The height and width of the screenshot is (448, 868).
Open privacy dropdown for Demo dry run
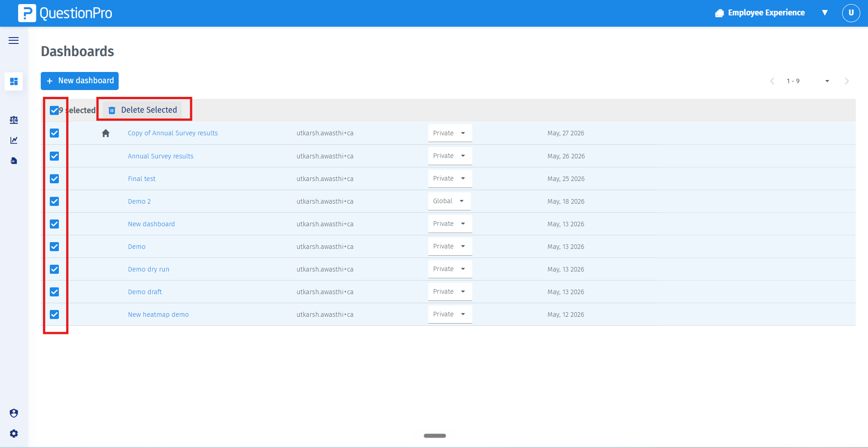tap(450, 269)
